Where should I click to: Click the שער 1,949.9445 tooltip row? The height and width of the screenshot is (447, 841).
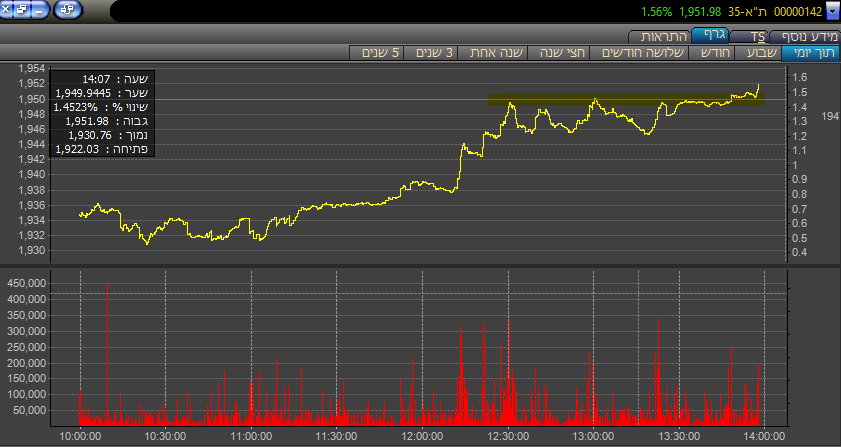click(x=102, y=93)
